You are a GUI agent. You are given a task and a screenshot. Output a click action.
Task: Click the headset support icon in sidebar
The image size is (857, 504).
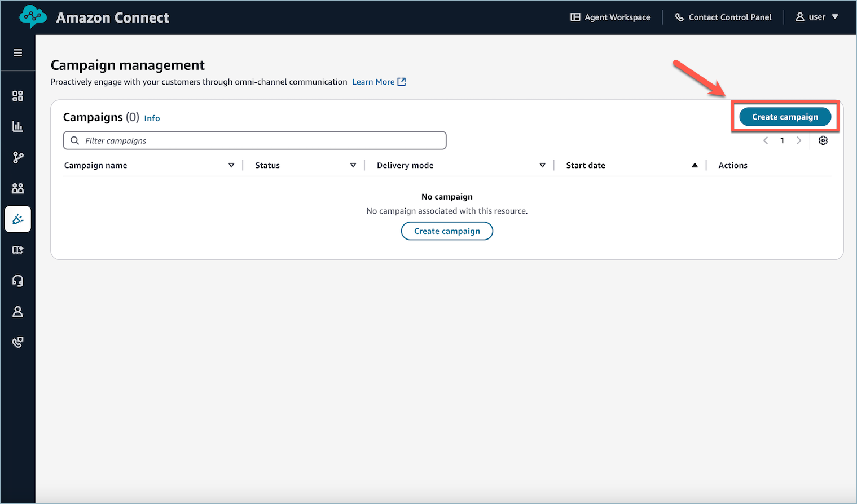(x=17, y=280)
